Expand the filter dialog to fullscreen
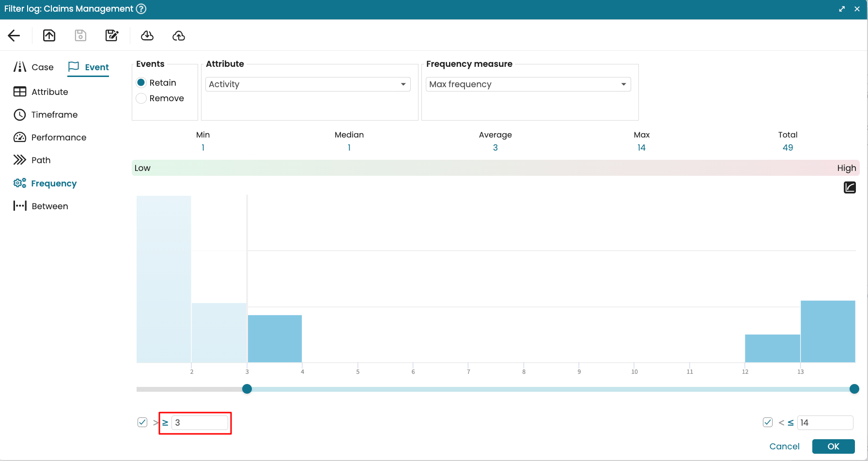This screenshot has height=461, width=868. (x=842, y=9)
